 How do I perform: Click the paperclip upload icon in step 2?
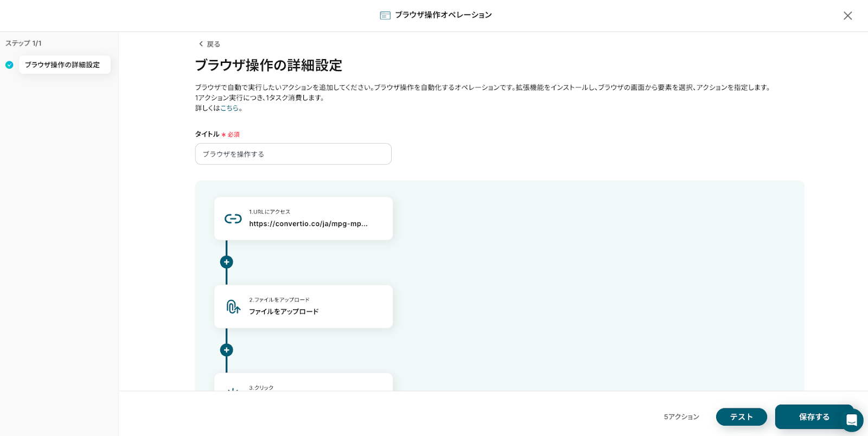tap(233, 307)
